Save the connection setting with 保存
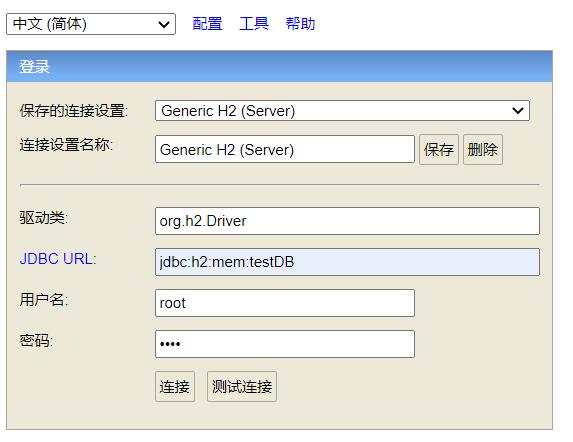This screenshot has width=573, height=442. coord(439,149)
